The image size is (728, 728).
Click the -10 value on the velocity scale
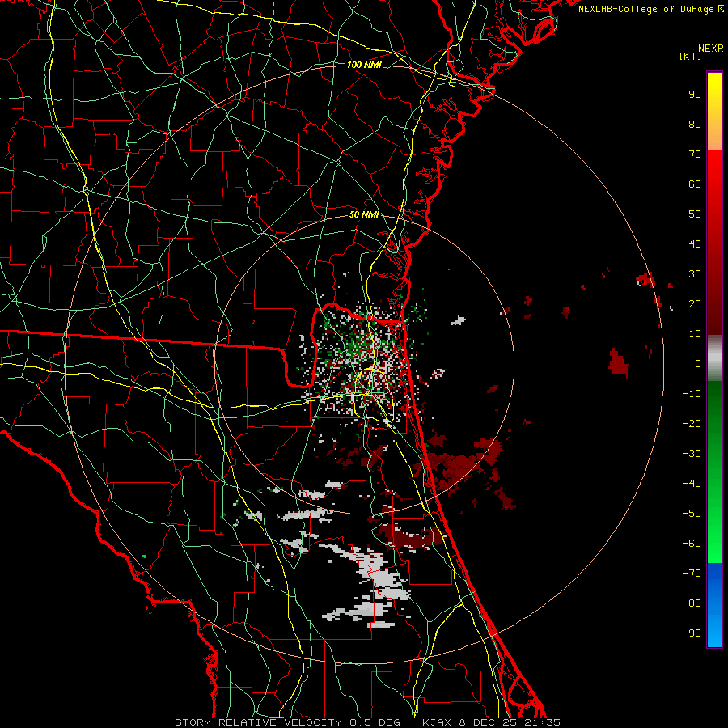(x=692, y=394)
